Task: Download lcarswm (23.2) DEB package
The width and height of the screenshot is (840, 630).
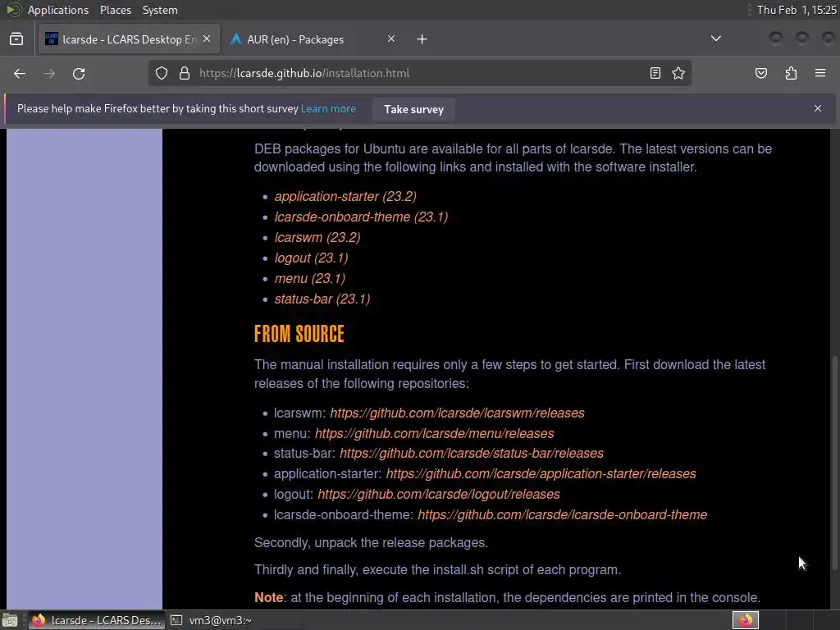Action: pyautogui.click(x=317, y=237)
